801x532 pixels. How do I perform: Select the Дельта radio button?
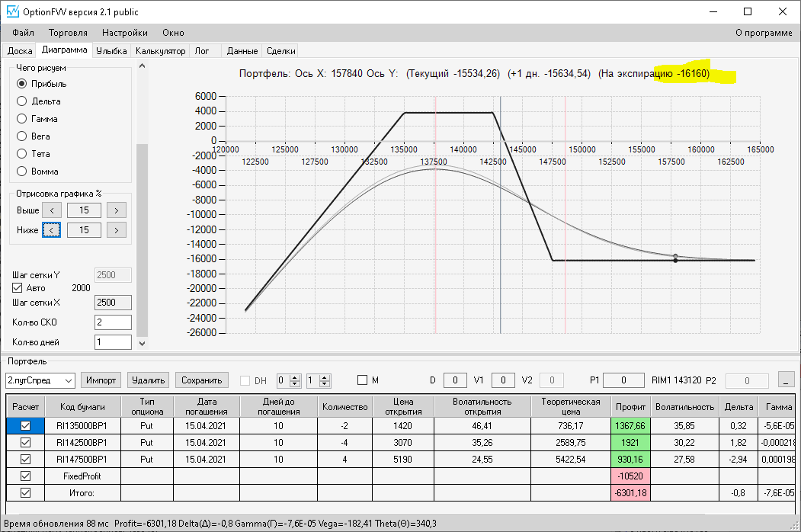pos(21,101)
